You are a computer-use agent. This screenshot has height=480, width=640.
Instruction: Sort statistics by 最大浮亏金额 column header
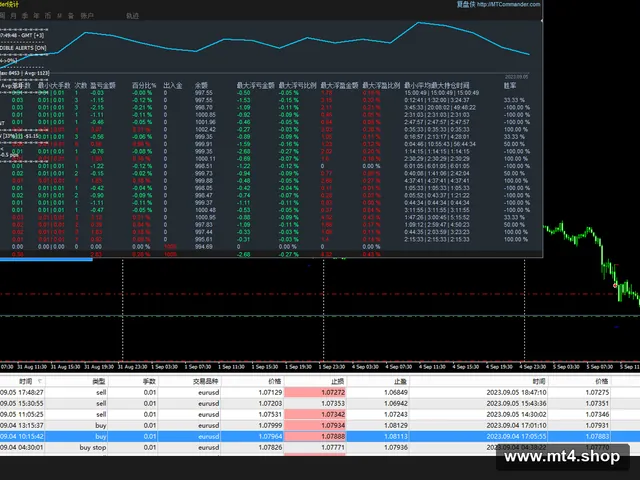point(256,86)
